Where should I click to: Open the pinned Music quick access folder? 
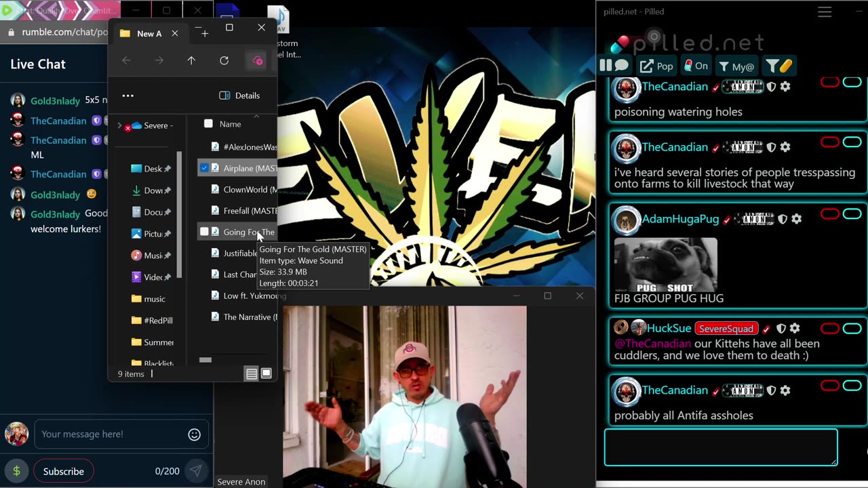[x=151, y=256]
